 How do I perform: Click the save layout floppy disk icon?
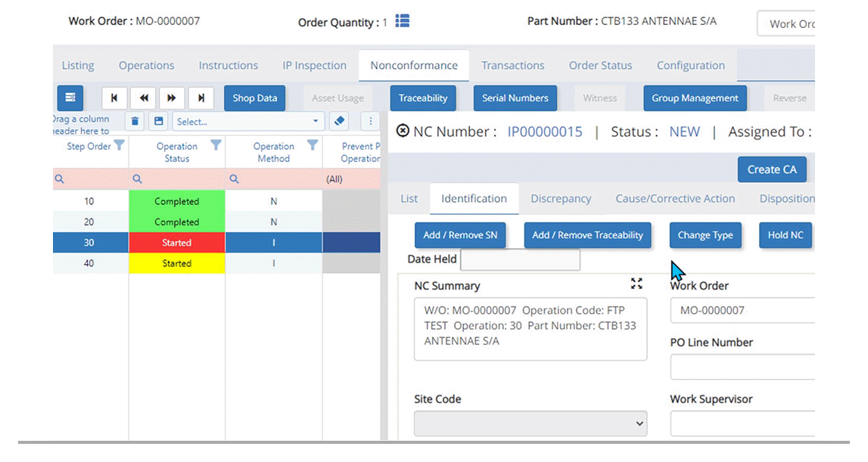(x=157, y=121)
